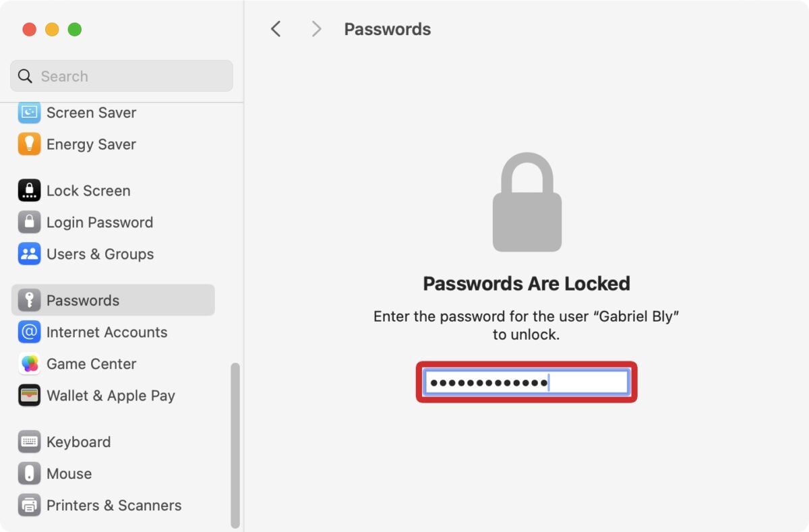Click the green full-screen window button

pos(75,30)
